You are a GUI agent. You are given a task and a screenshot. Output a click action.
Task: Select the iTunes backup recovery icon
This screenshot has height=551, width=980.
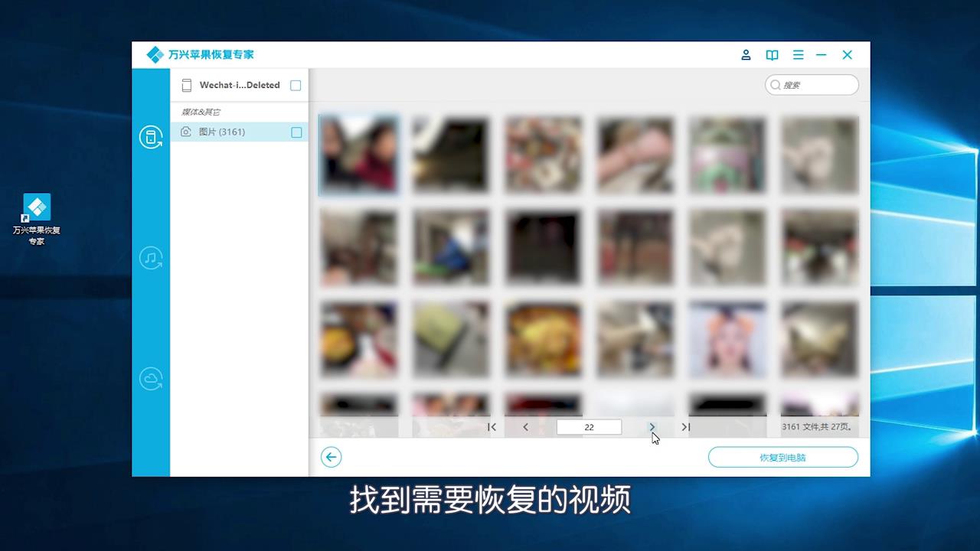click(x=151, y=259)
